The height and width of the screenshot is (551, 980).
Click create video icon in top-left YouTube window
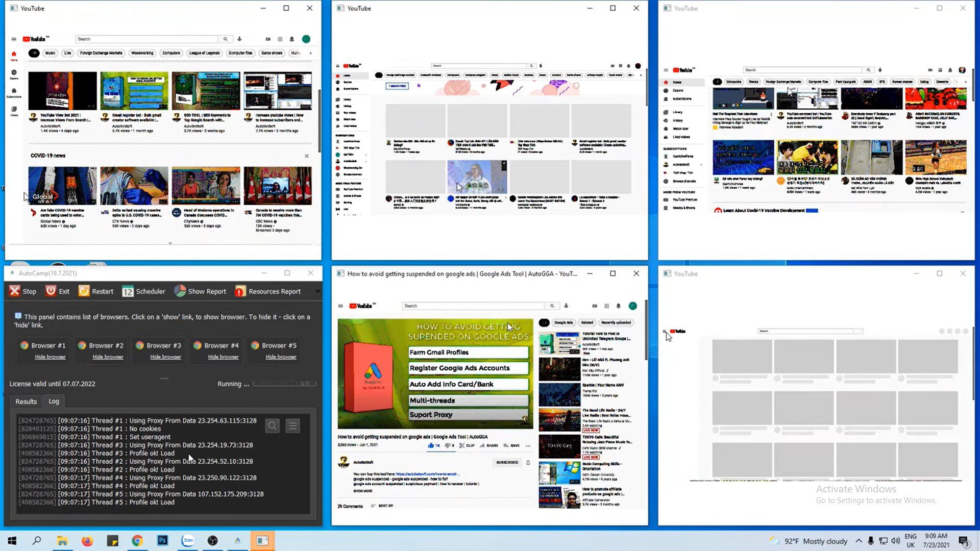(x=268, y=39)
